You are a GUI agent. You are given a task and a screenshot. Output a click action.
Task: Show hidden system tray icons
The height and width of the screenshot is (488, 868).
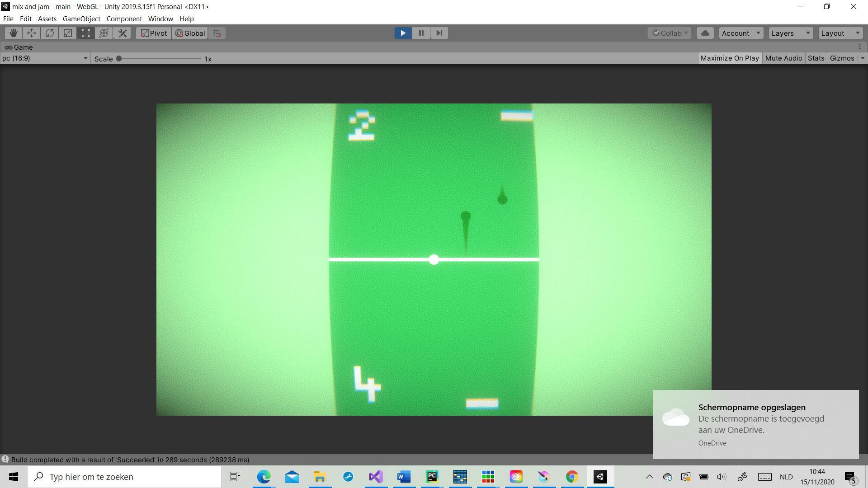tap(649, 477)
